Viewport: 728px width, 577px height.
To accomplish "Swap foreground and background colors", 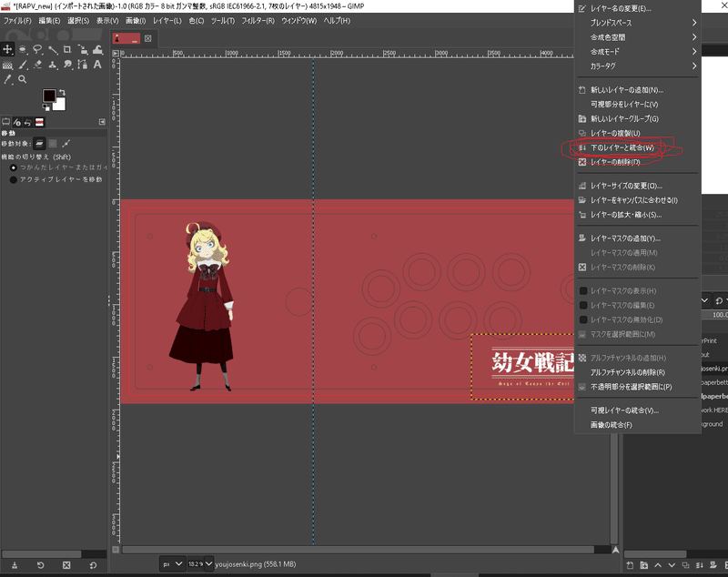I will click(x=62, y=92).
